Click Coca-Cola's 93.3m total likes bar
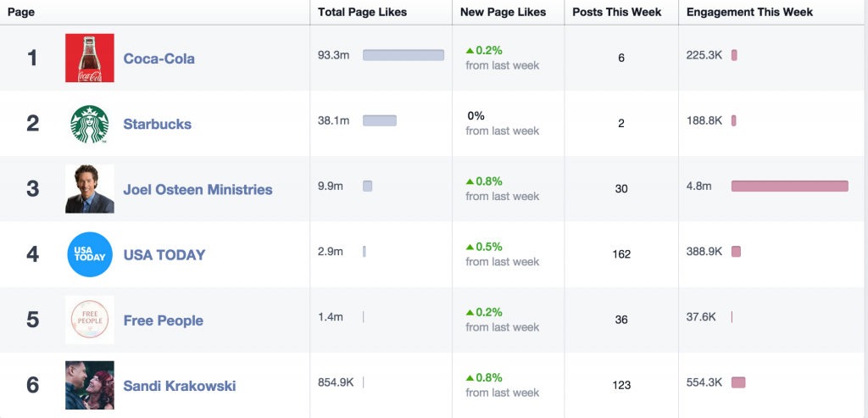This screenshot has width=868, height=418. point(403,55)
